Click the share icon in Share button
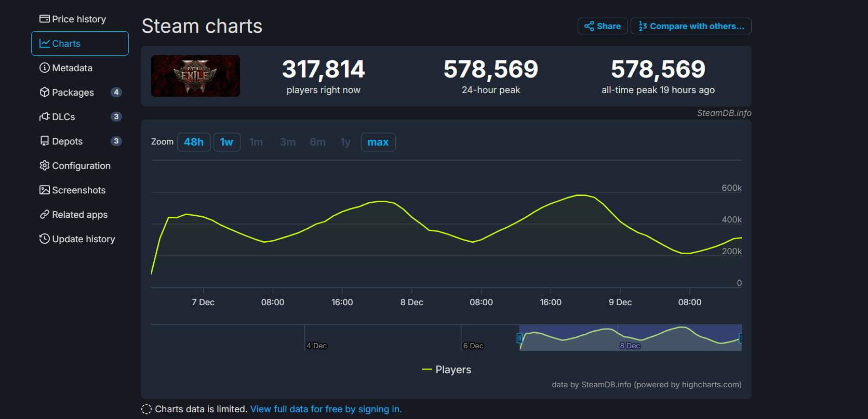 (589, 26)
